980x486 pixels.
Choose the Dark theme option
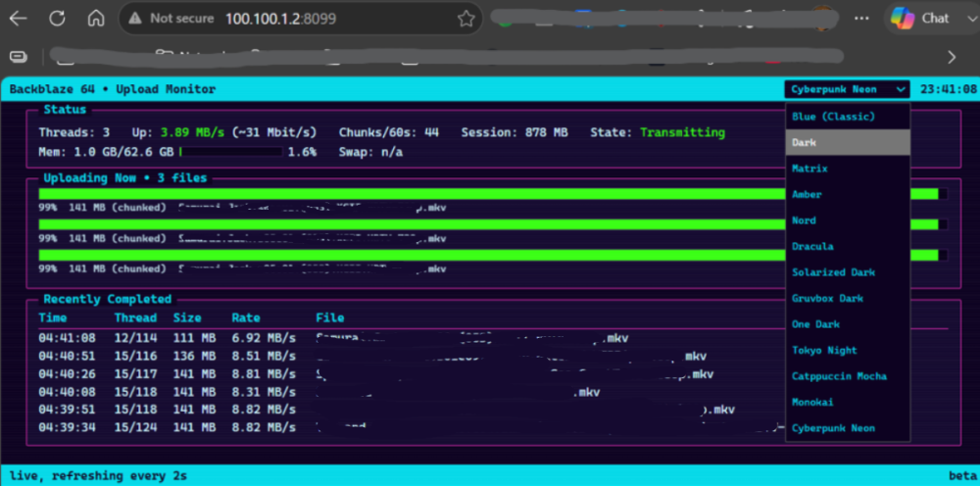(848, 142)
